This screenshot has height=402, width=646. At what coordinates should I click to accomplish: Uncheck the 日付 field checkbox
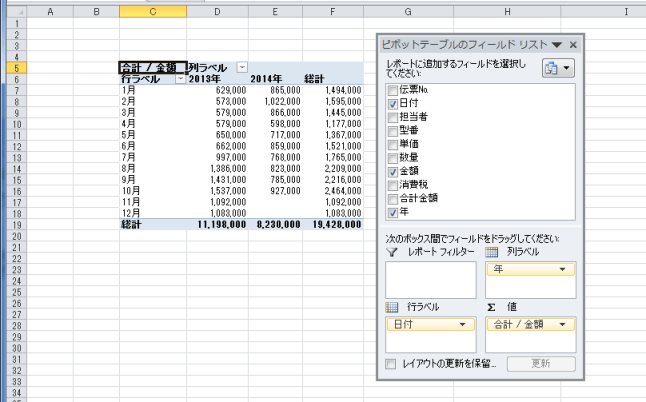392,103
